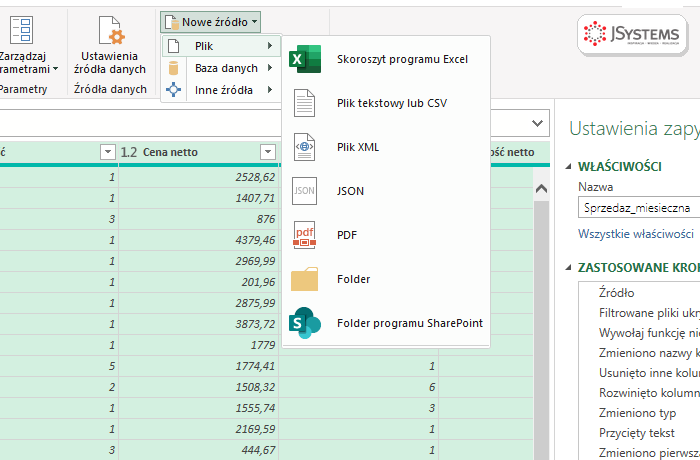The height and width of the screenshot is (460, 700).
Task: Choose Skoroszyt programu Excel
Action: (386, 59)
